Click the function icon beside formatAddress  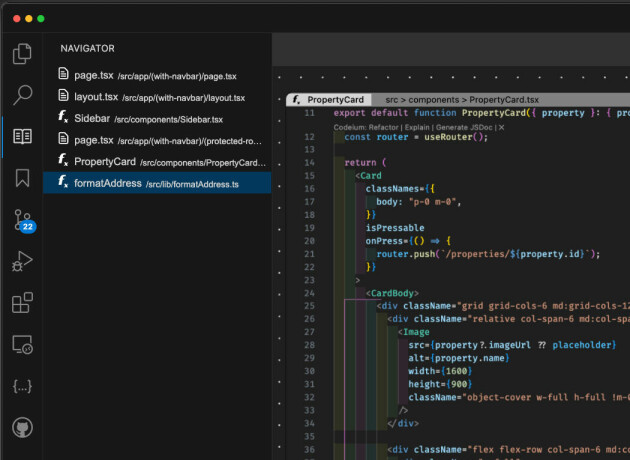point(63,182)
